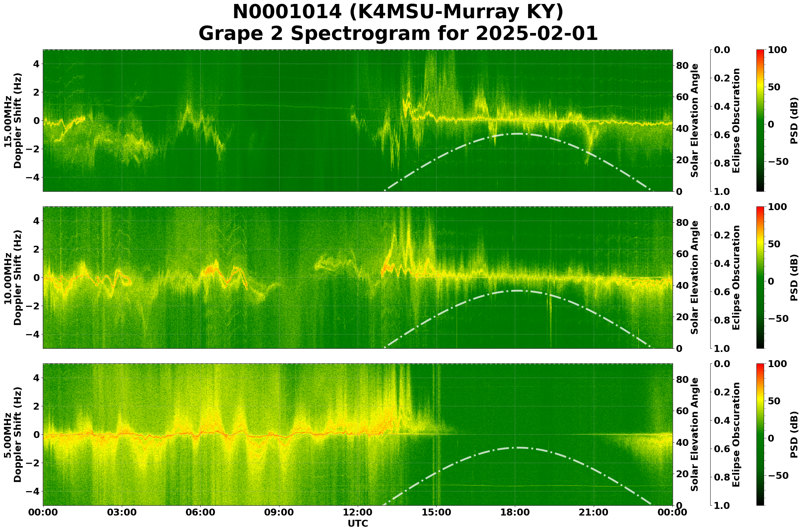Click the 'UTC' x-axis label

pos(357,523)
